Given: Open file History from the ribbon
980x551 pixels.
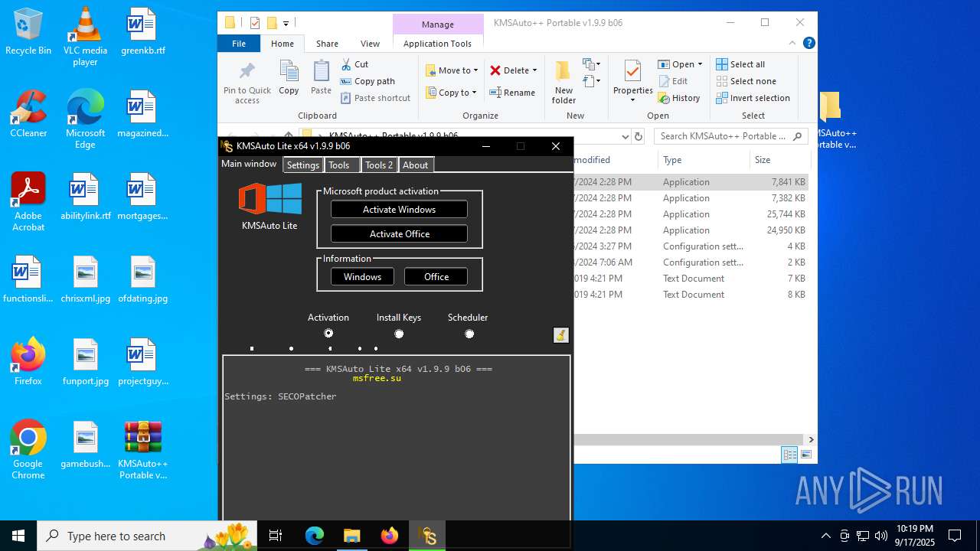Looking at the screenshot, I should click(x=679, y=98).
